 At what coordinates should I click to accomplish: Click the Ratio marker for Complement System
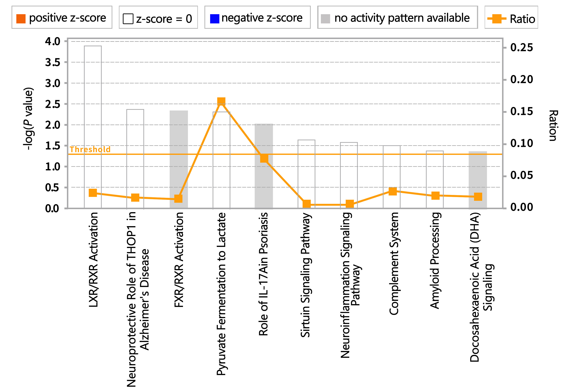click(393, 191)
